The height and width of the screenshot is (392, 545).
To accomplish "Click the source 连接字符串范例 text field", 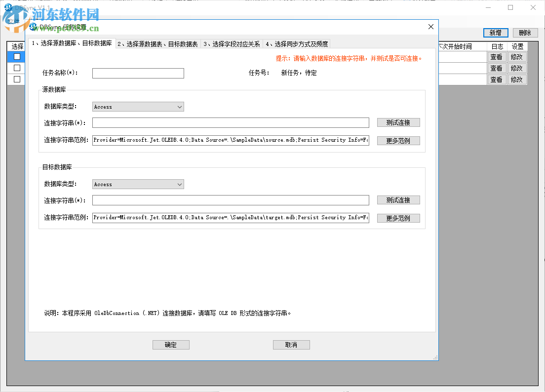I will pos(231,140).
